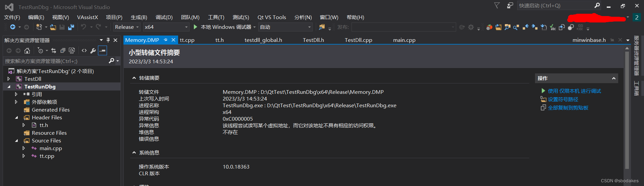Open debugger target dropdown arrow

tap(255, 27)
